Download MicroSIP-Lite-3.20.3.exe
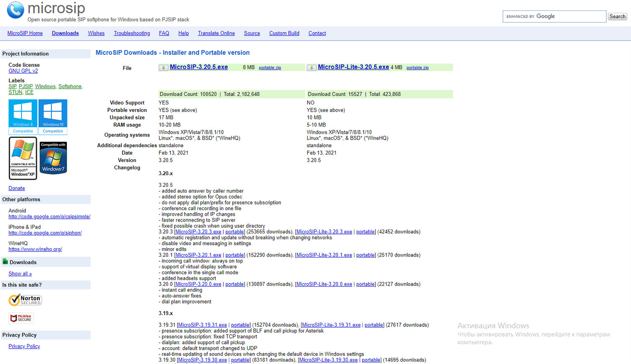631x364 pixels. click(x=324, y=232)
